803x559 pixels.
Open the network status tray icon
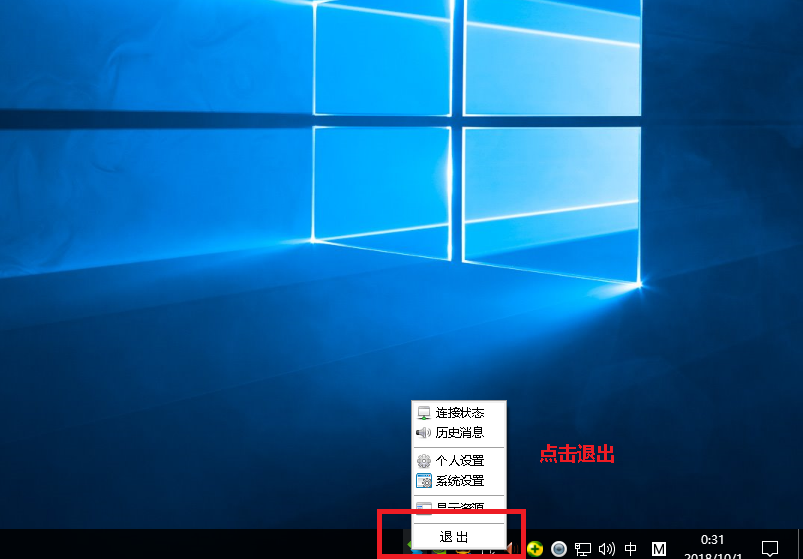pos(582,549)
